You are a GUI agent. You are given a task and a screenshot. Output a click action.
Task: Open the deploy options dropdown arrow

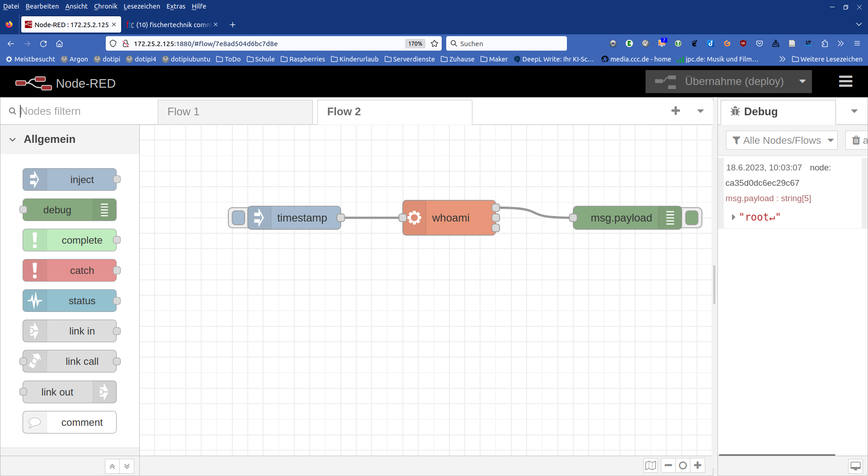pos(802,81)
